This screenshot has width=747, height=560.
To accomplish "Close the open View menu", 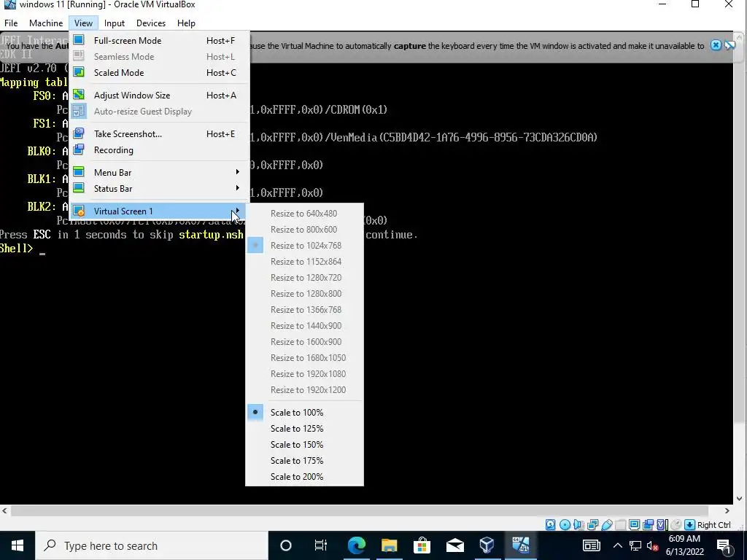I will 83,23.
